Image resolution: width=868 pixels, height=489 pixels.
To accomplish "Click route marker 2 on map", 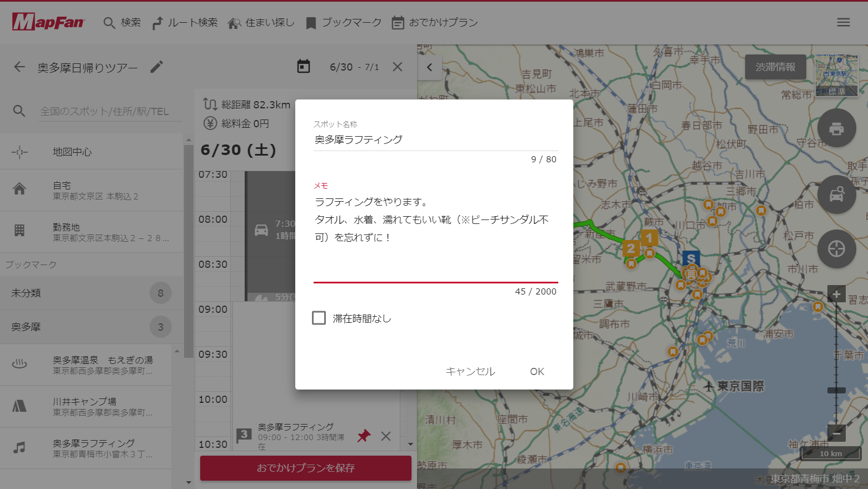I will coord(631,248).
